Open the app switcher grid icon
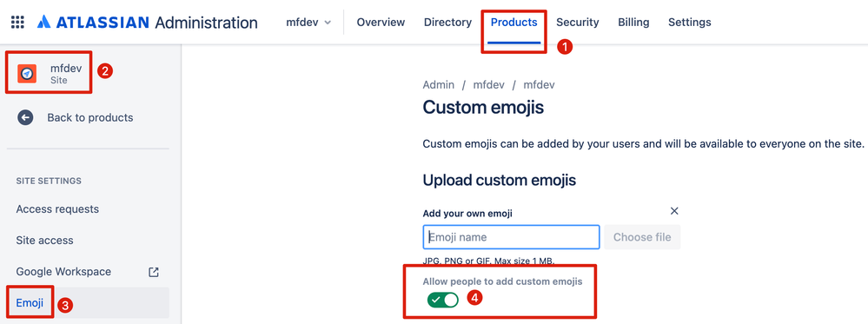Screen dimensions: 868x324 (17, 23)
